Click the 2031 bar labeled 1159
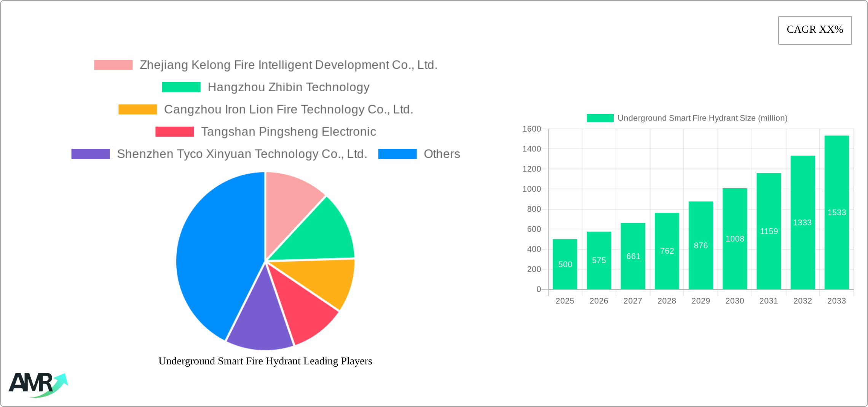 click(769, 231)
